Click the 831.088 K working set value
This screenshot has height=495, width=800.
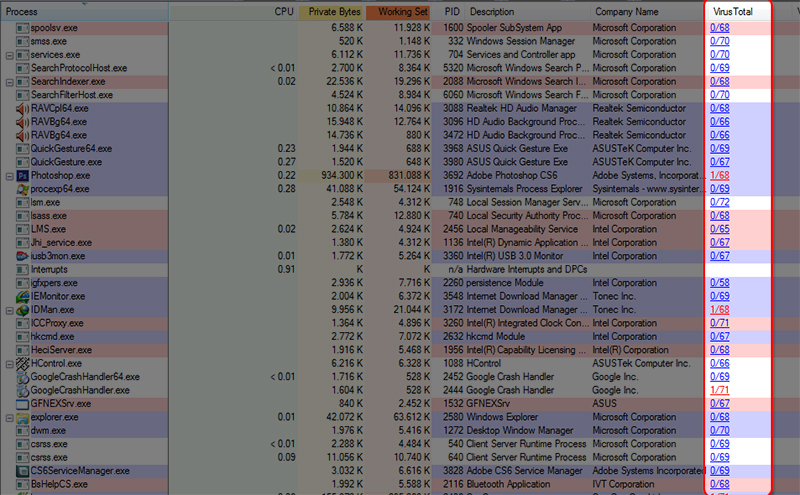(409, 176)
